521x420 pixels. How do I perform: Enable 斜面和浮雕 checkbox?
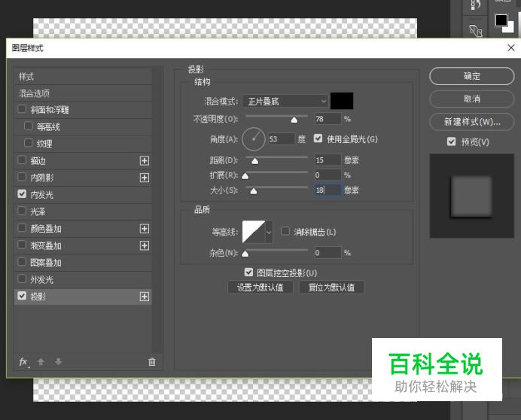22,109
